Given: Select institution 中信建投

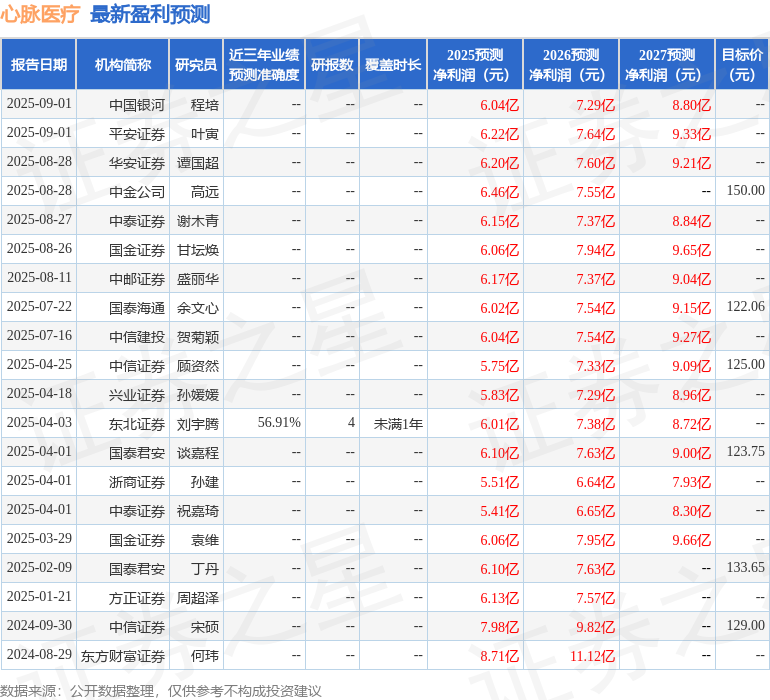Looking at the screenshot, I should click(x=137, y=336).
